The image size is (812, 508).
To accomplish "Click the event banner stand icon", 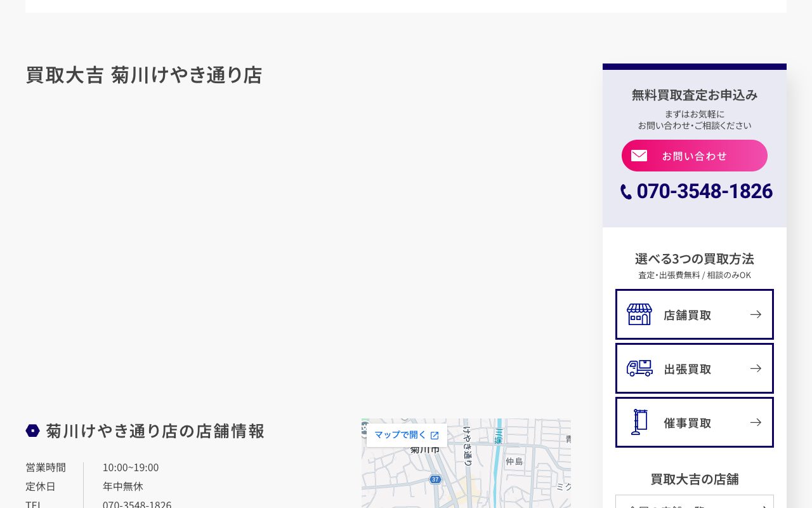I will [639, 422].
